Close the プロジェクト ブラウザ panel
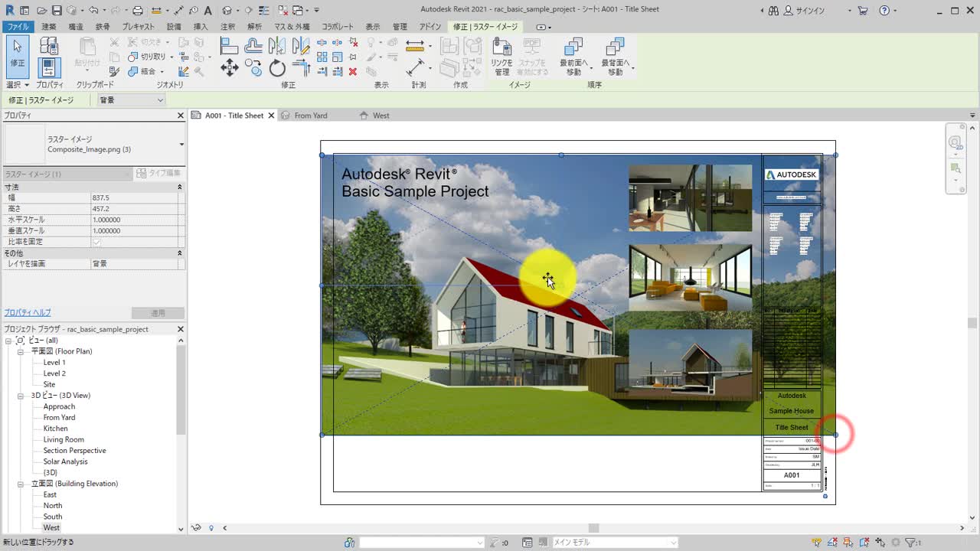 tap(181, 329)
